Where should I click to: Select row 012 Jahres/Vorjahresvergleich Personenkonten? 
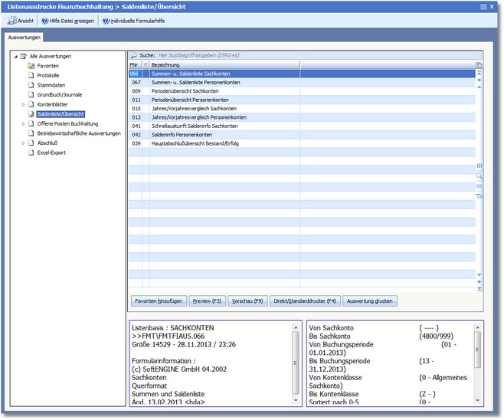coord(199,116)
